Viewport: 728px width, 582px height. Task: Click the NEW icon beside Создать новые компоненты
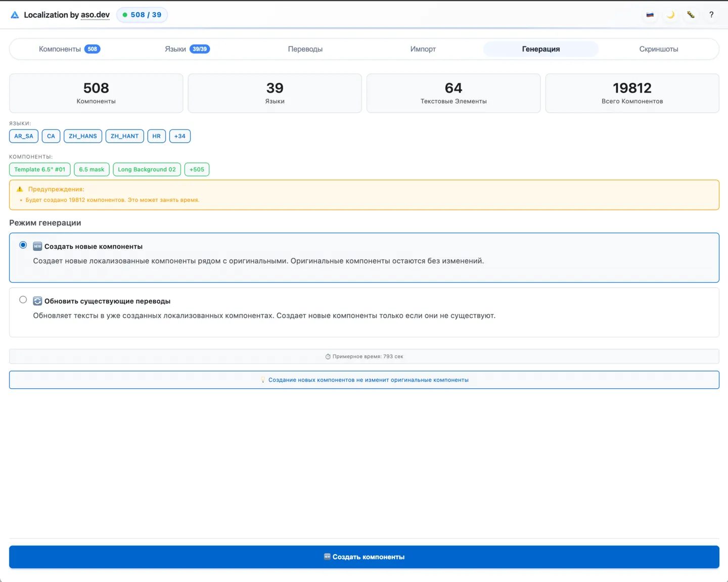[37, 246]
